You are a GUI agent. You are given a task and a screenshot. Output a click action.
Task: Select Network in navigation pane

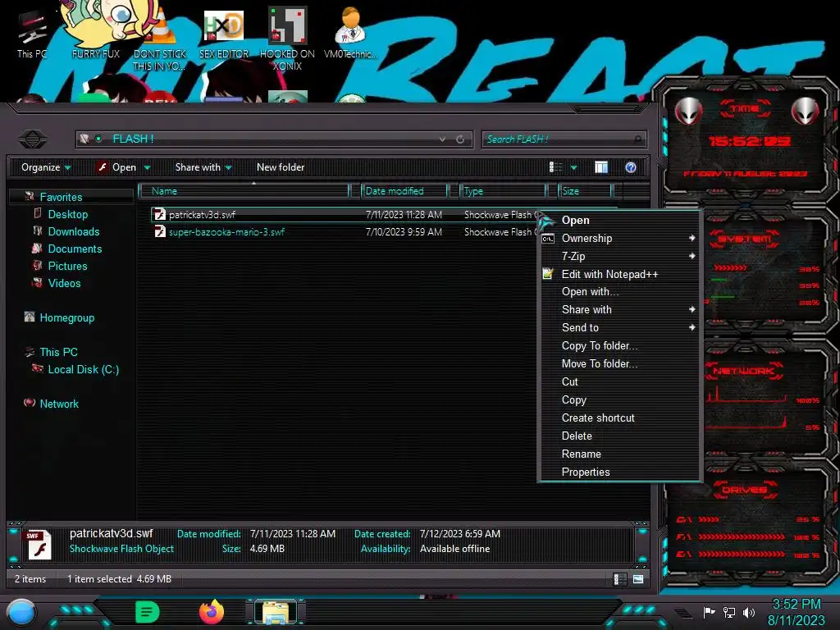(x=59, y=404)
